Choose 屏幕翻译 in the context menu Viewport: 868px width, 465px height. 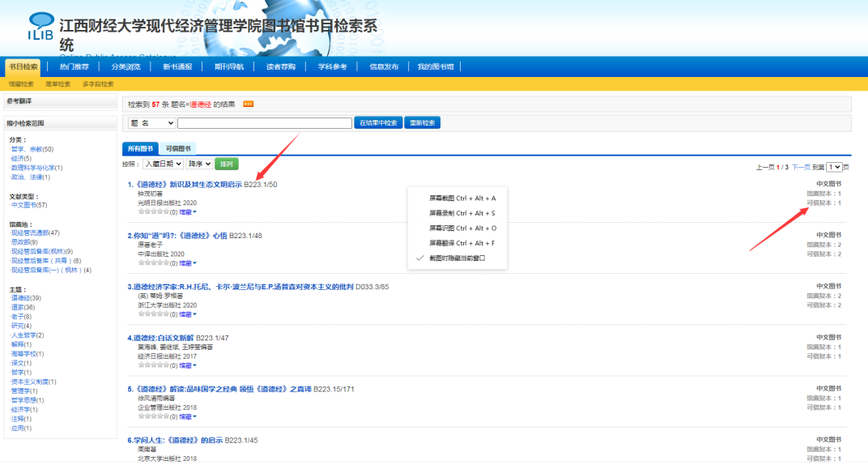[x=462, y=242]
